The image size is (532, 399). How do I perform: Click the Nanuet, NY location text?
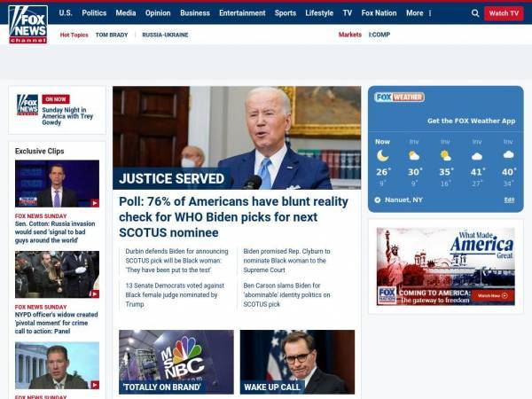coord(403,199)
